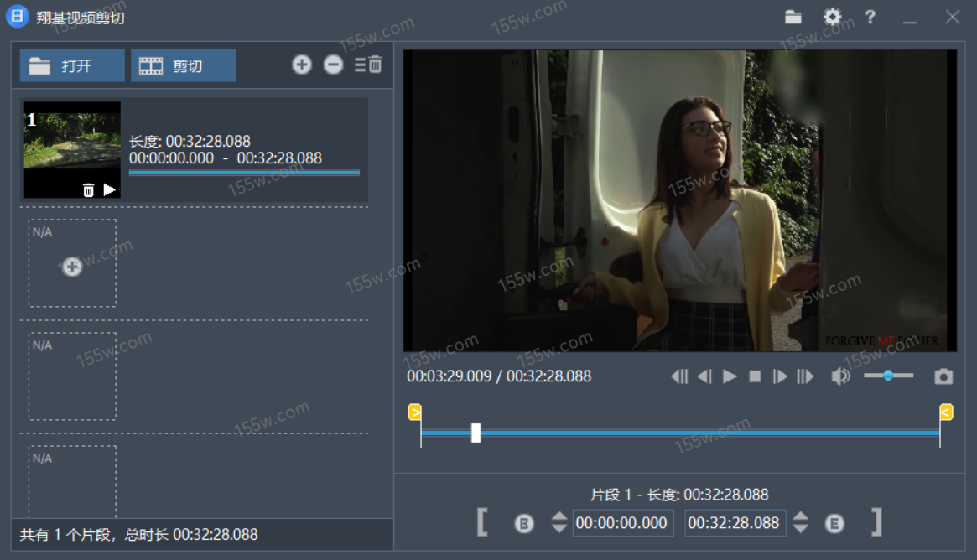This screenshot has width=977, height=560.
Task: Clear all segments with list-trash icon
Action: click(x=368, y=65)
